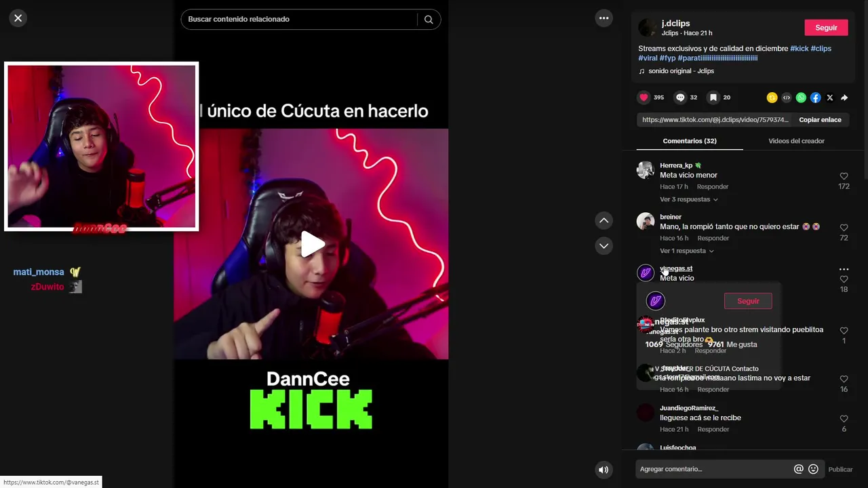Click the search magnifier icon
868x488 pixels.
429,20
